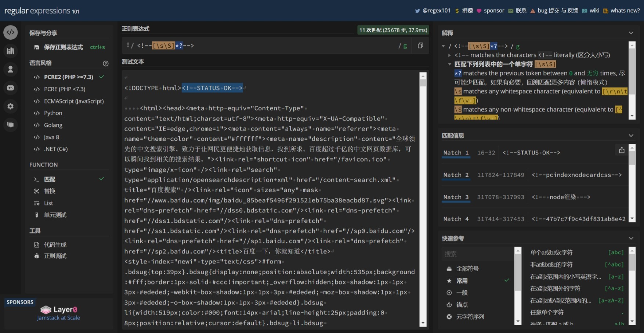Open delimiter options dots before regex
This screenshot has width=644, height=333.
tap(128, 45)
